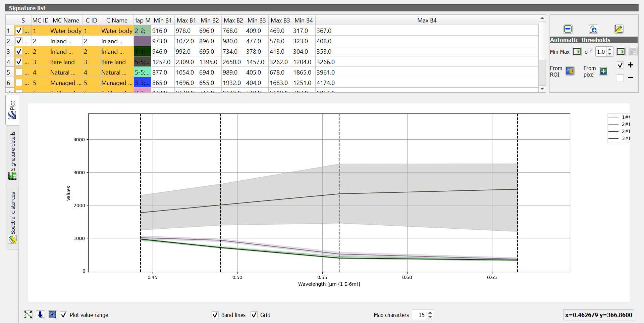Uncheck the Plot value range checkbox
This screenshot has height=323, width=644.
pos(63,315)
